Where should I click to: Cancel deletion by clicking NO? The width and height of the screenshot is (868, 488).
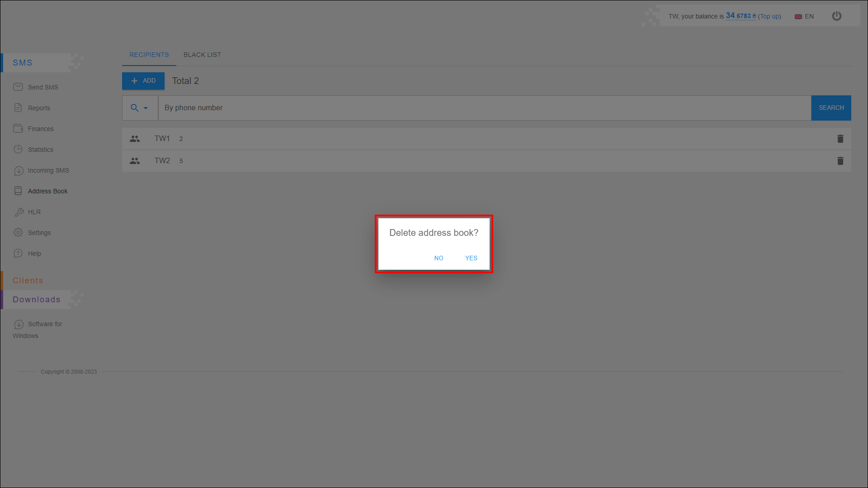click(439, 258)
